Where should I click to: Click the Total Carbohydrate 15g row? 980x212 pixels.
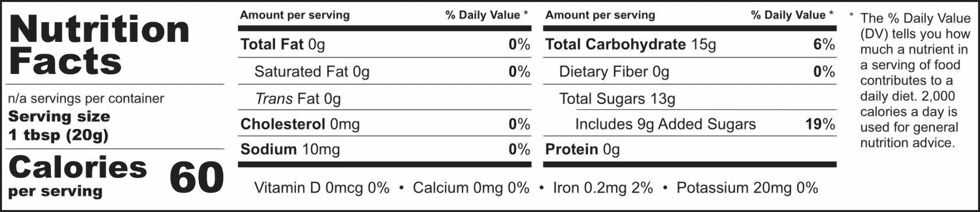point(690,44)
